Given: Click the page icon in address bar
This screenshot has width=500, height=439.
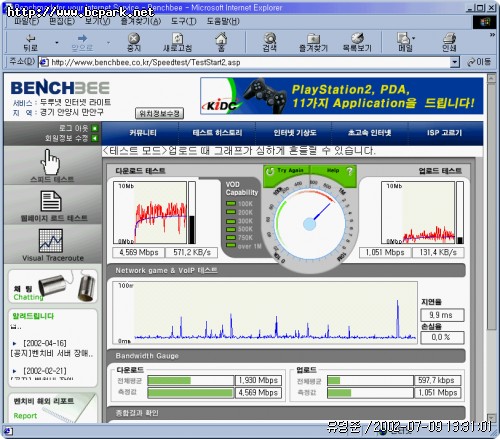Looking at the screenshot, I should click(x=44, y=62).
